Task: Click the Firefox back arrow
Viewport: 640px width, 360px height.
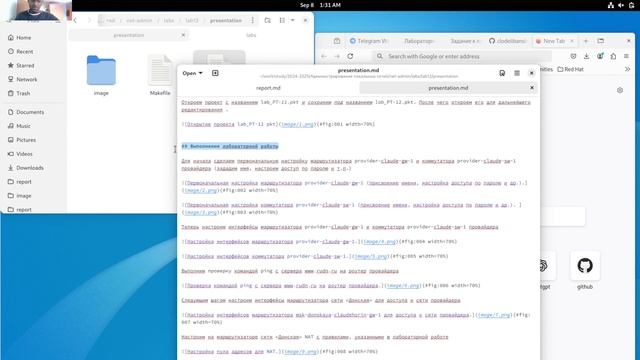Action: (324, 56)
